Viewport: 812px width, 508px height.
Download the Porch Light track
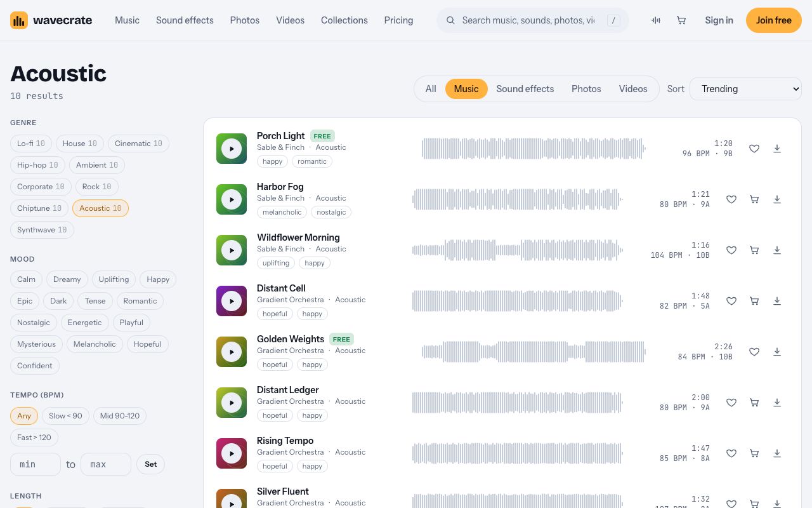[x=777, y=149]
